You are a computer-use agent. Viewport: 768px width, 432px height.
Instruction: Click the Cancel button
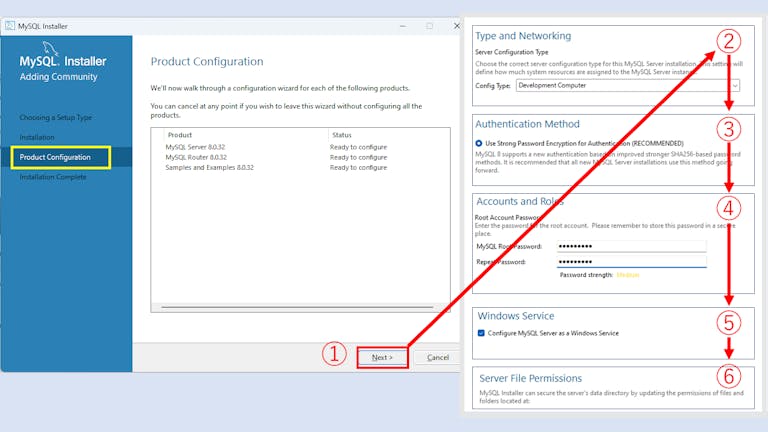tap(437, 358)
